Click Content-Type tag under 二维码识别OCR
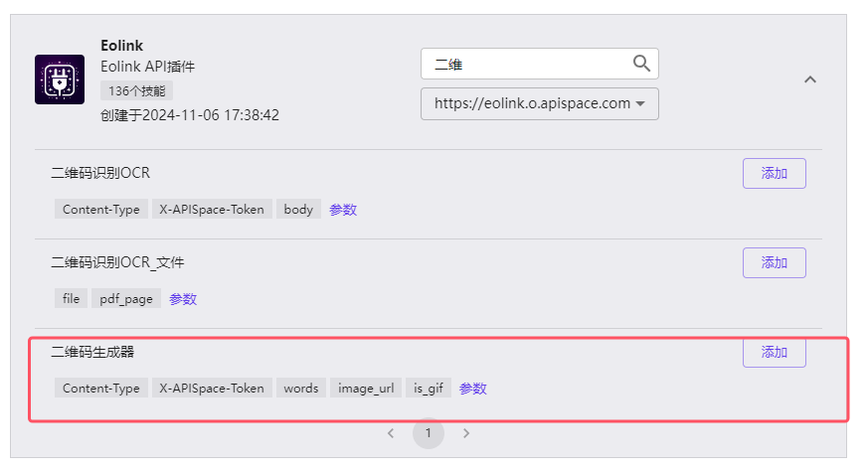The image size is (868, 472). click(101, 209)
